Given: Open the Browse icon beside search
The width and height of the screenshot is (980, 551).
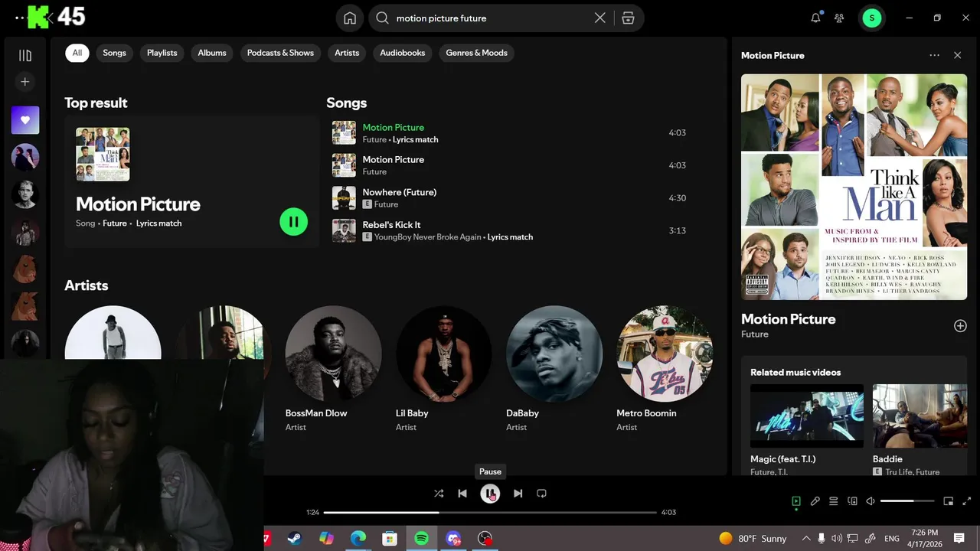Looking at the screenshot, I should [628, 18].
